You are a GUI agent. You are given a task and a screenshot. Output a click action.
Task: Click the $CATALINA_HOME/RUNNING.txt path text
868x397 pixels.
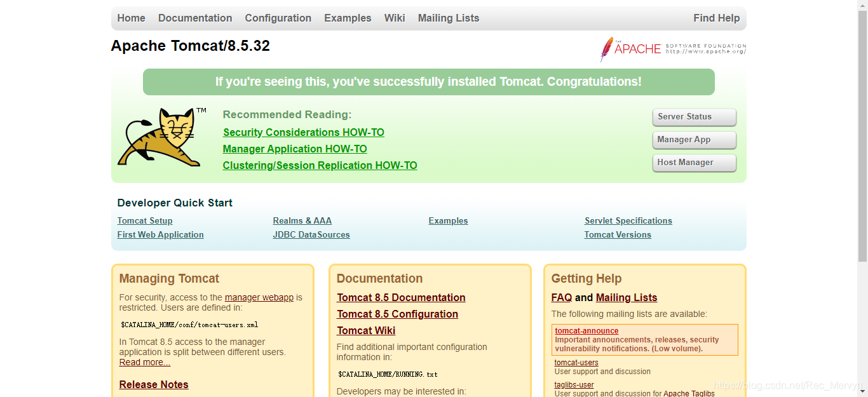coord(388,374)
